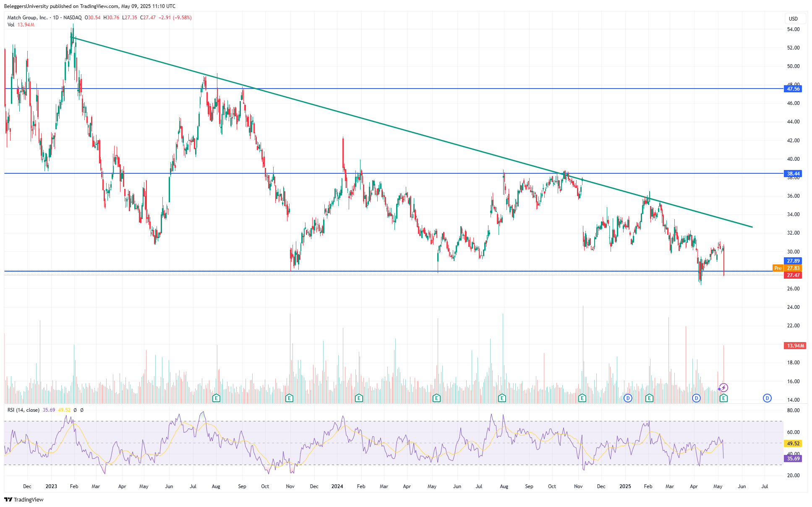Click the purple lightning news flash icon
Screen dimensions: 812x507
coord(723,388)
